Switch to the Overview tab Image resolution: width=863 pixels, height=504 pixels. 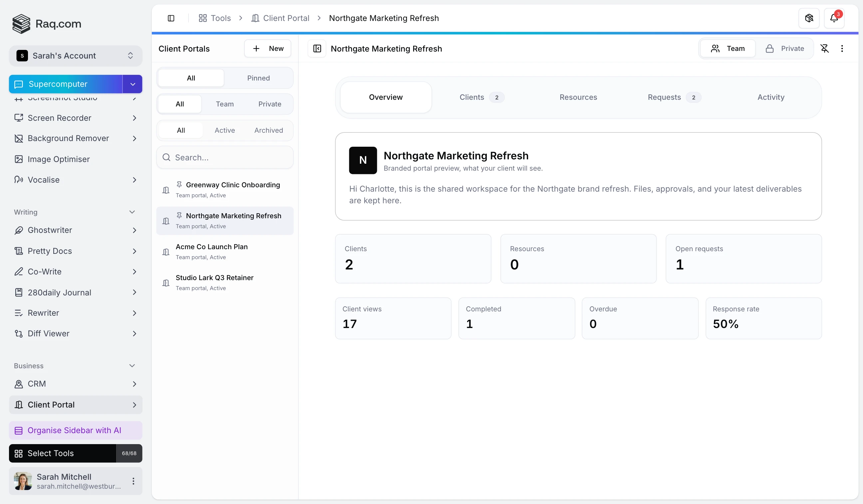(x=386, y=97)
